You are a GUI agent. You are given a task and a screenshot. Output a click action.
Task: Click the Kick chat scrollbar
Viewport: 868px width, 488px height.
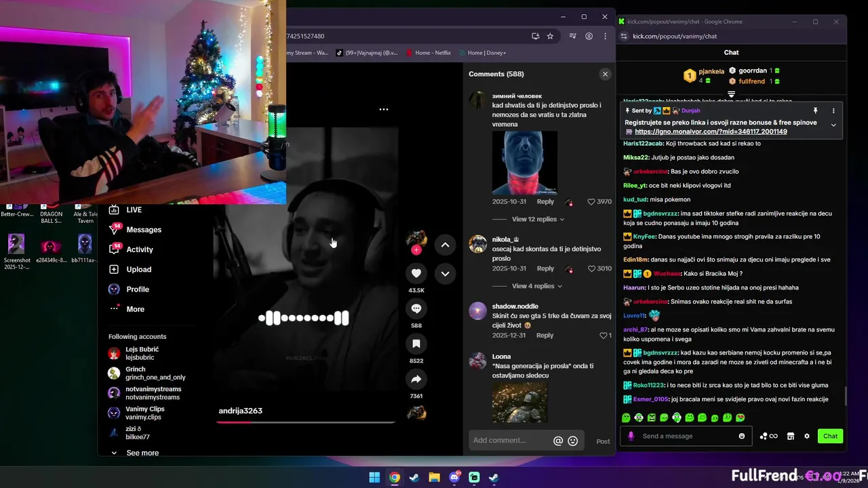(x=845, y=396)
